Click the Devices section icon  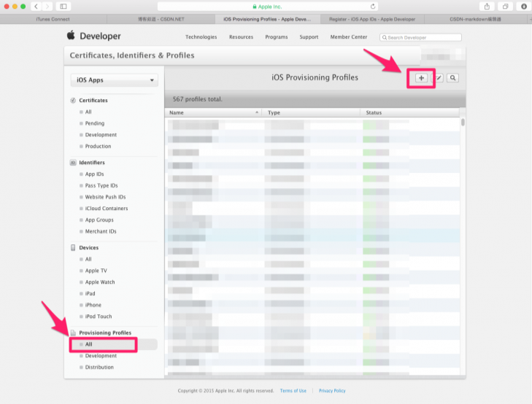(73, 247)
